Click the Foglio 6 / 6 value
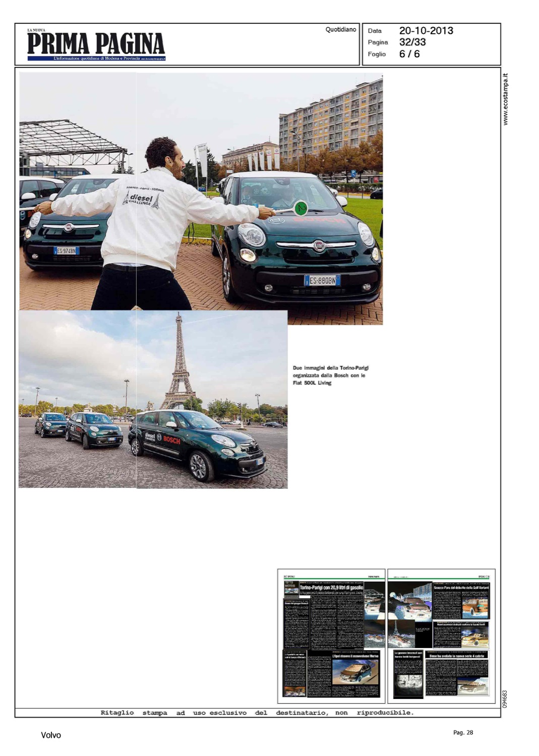This screenshot has width=539, height=756. 409,54
